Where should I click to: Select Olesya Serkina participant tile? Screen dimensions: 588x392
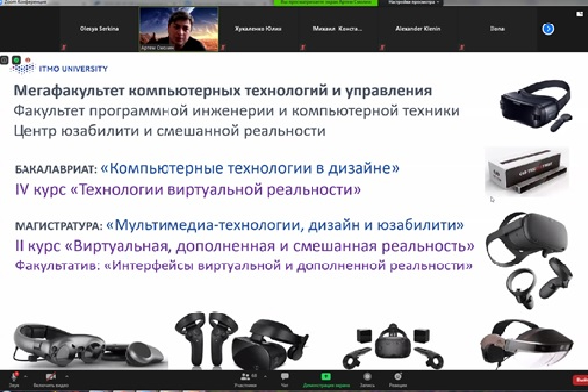pos(99,29)
